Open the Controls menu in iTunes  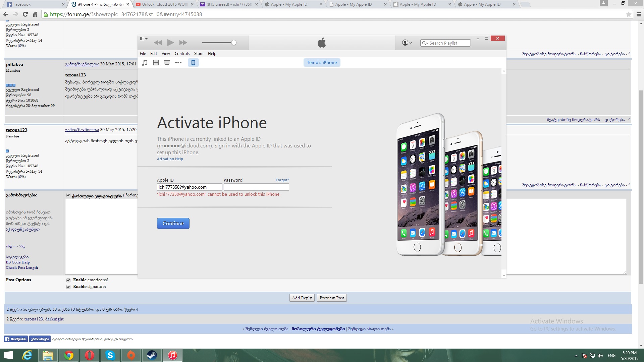[182, 54]
